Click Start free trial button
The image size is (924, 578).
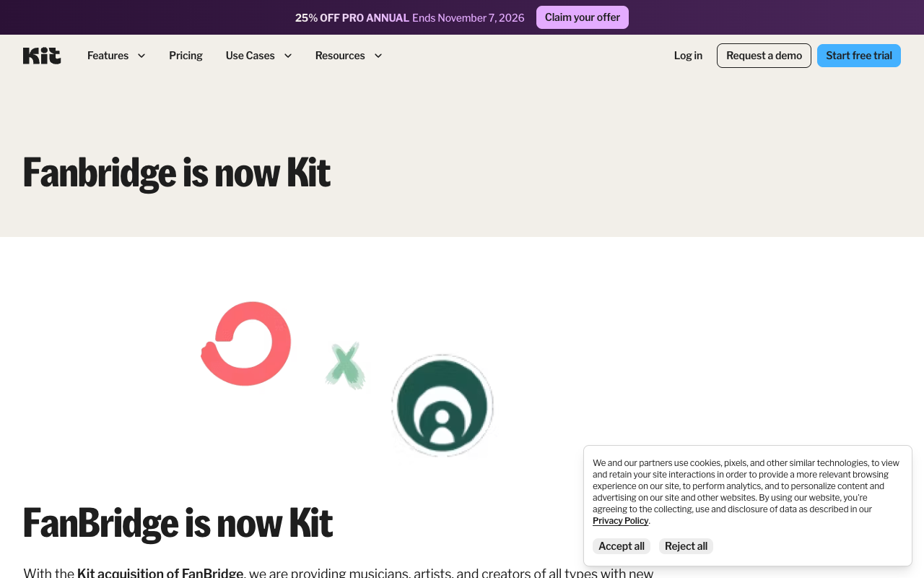859,56
